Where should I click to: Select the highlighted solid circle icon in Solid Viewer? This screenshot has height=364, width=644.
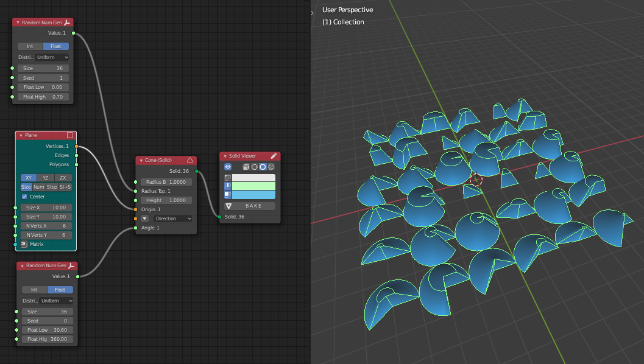(x=263, y=167)
